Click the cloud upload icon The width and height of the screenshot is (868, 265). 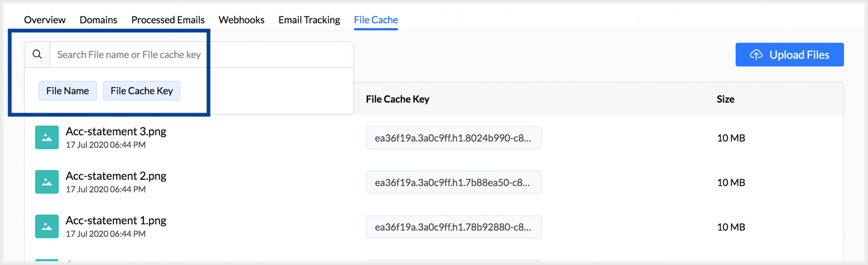point(756,55)
